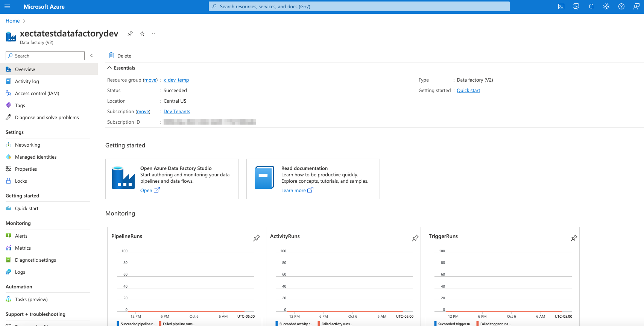Collapse the Essentials section
Viewport: 644px width, 326px height.
[109, 68]
